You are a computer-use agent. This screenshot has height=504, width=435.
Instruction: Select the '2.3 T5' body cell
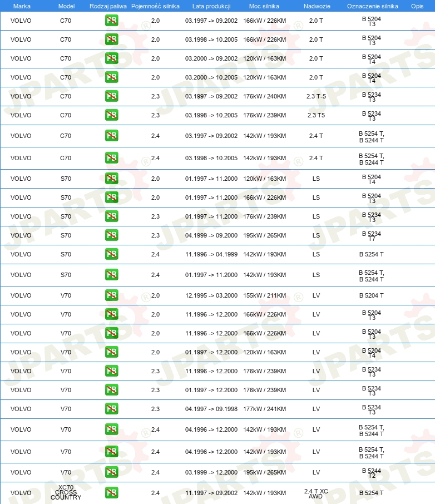(x=316, y=115)
